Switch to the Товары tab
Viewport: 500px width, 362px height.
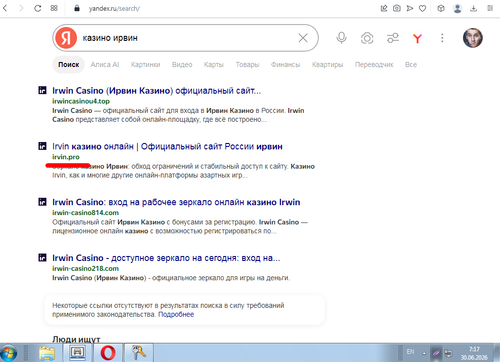point(247,65)
